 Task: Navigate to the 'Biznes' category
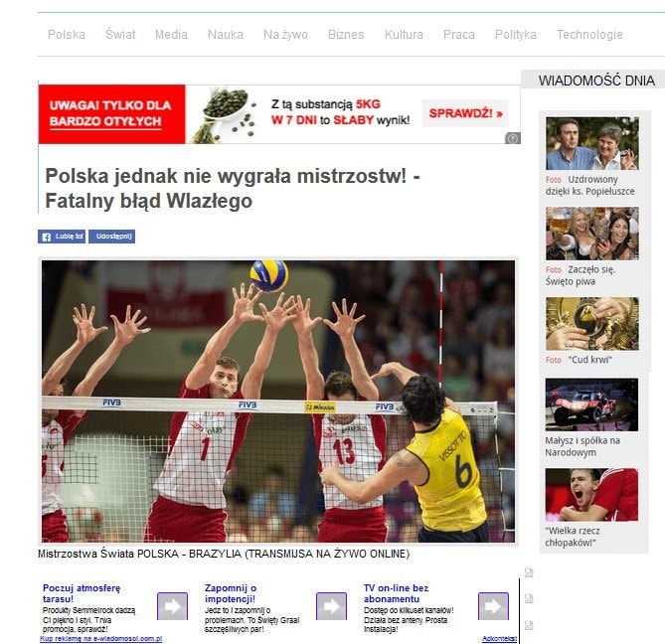[x=346, y=35]
